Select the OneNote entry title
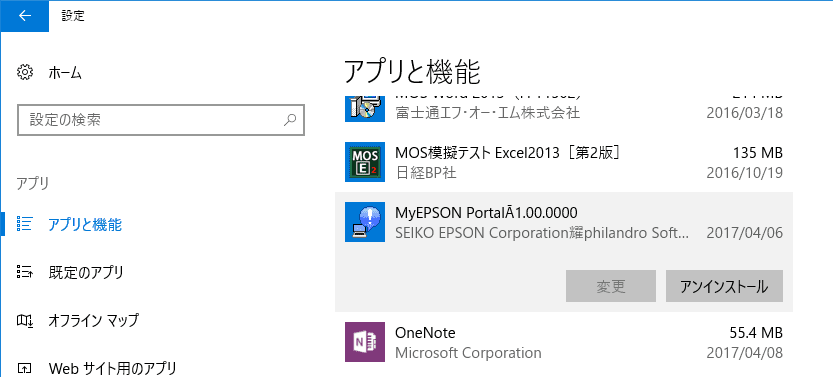This screenshot has height=377, width=833. (426, 333)
